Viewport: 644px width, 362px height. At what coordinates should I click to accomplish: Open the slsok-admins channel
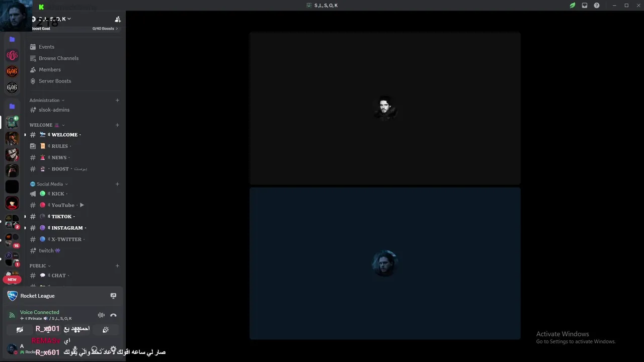pos(74,110)
